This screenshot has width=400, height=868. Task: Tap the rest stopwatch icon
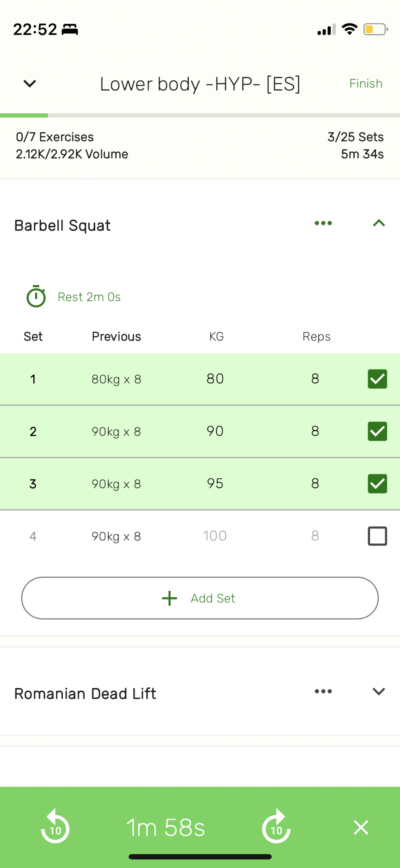coord(36,296)
